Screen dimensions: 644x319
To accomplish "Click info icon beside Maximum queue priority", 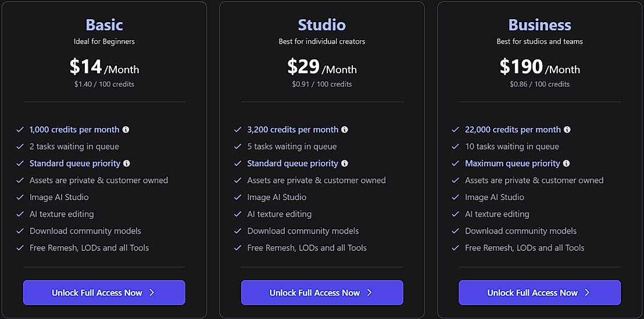I will [567, 164].
